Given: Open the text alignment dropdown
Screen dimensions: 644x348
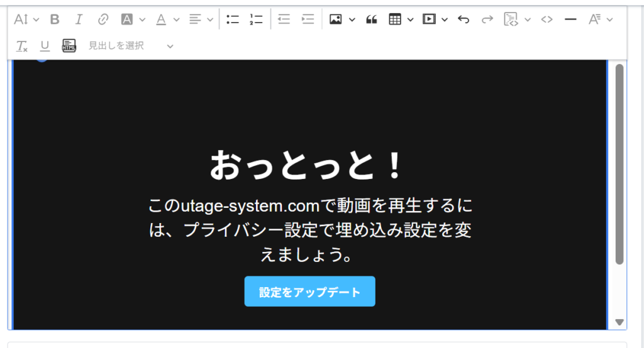Looking at the screenshot, I should tap(202, 19).
